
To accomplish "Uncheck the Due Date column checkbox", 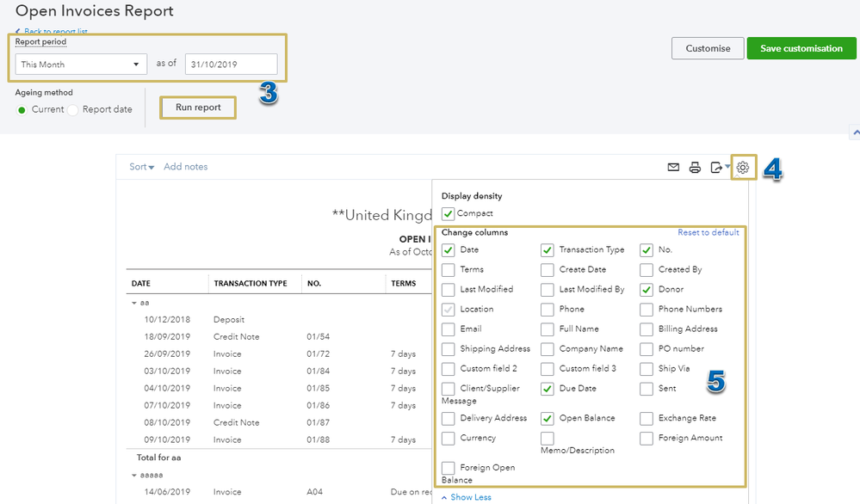I will pyautogui.click(x=548, y=389).
